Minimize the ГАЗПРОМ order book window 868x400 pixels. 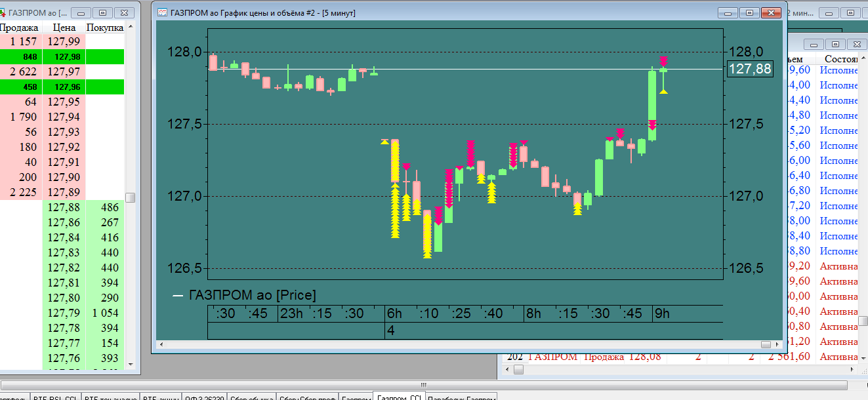[x=81, y=12]
